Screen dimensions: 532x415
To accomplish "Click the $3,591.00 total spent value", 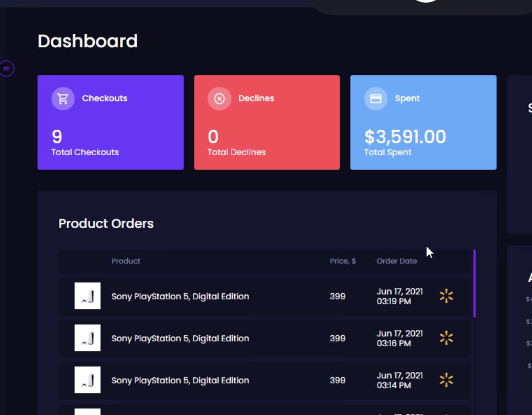I will 405,137.
